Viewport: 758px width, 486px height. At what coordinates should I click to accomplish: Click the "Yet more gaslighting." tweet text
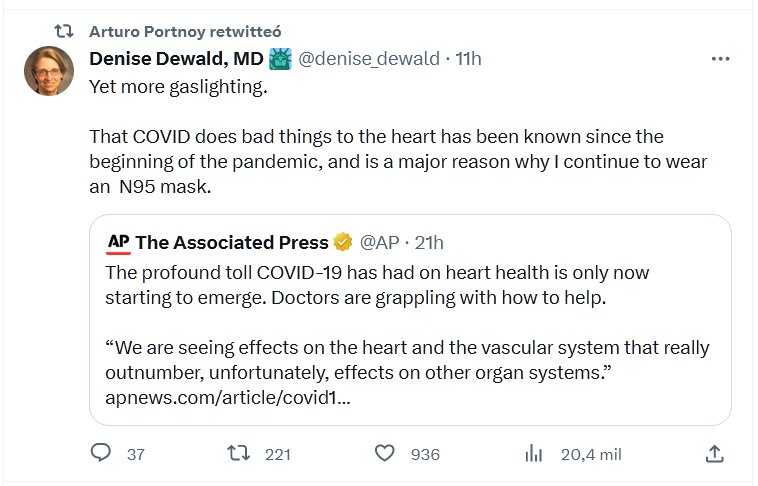179,87
